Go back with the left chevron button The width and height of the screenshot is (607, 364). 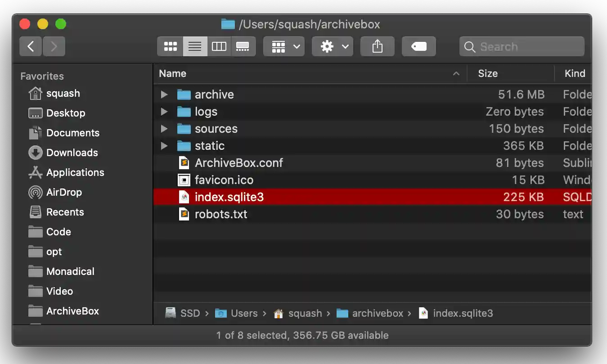31,46
